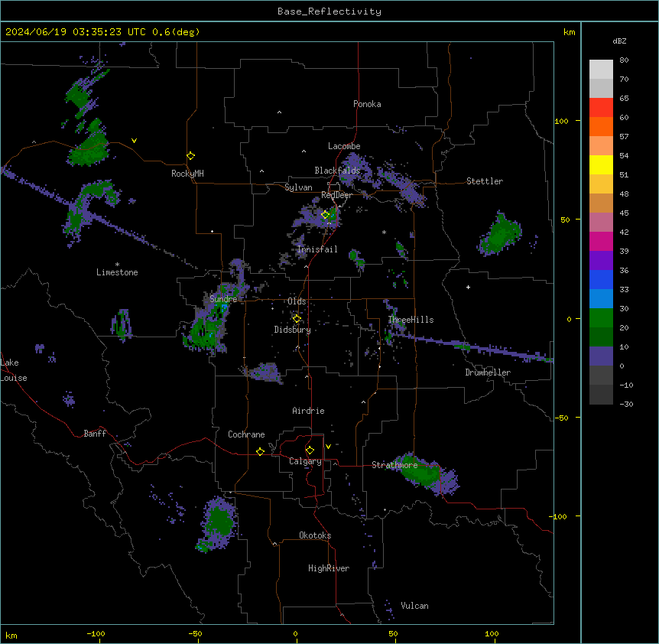Click the white asterisk east of Innisfail

[384, 232]
